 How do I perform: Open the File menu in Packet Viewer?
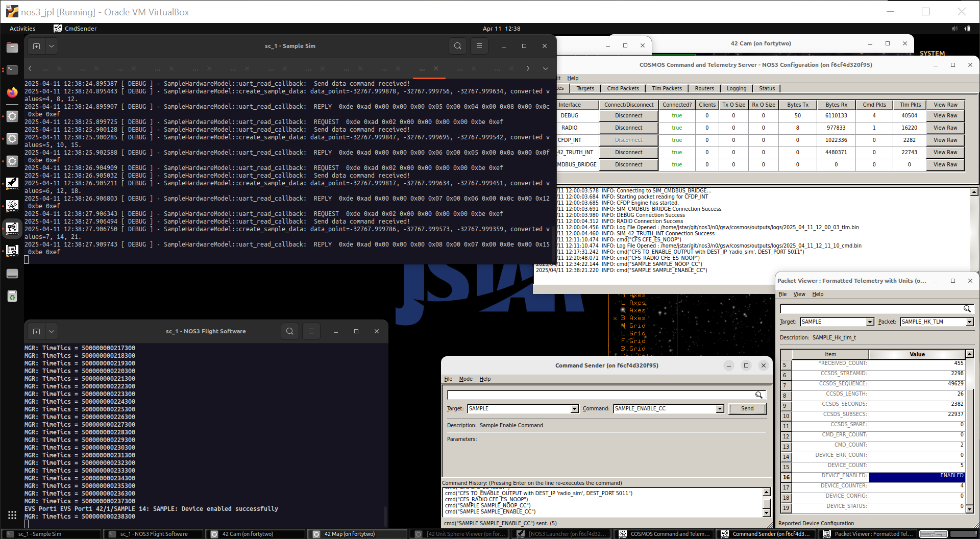click(x=782, y=294)
